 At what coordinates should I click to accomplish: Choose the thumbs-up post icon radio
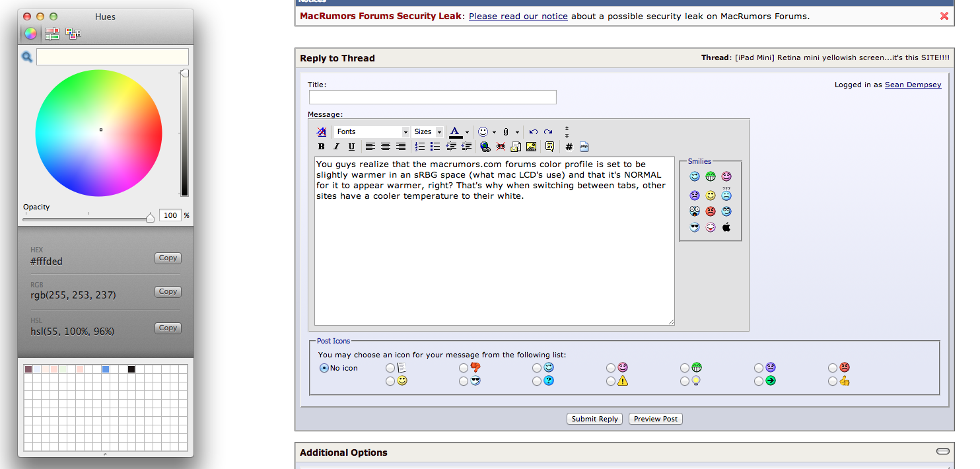tap(833, 381)
